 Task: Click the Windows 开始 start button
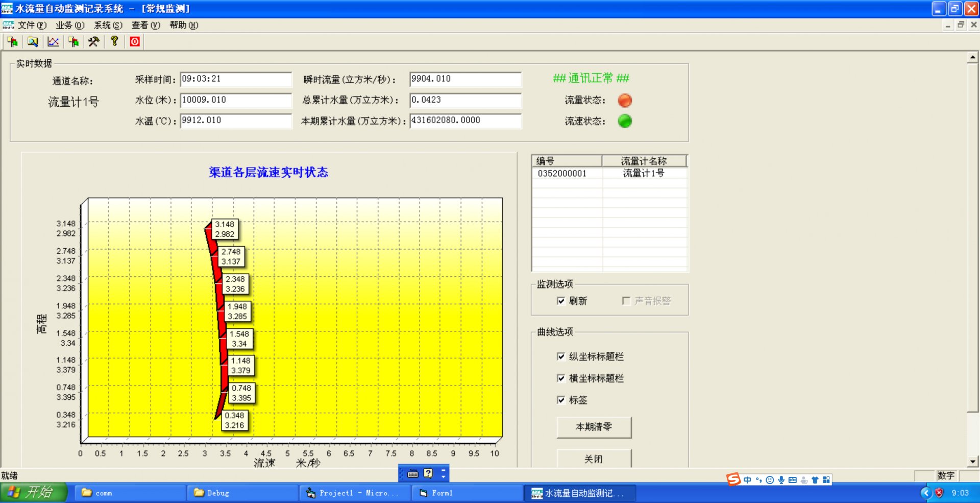(x=34, y=493)
